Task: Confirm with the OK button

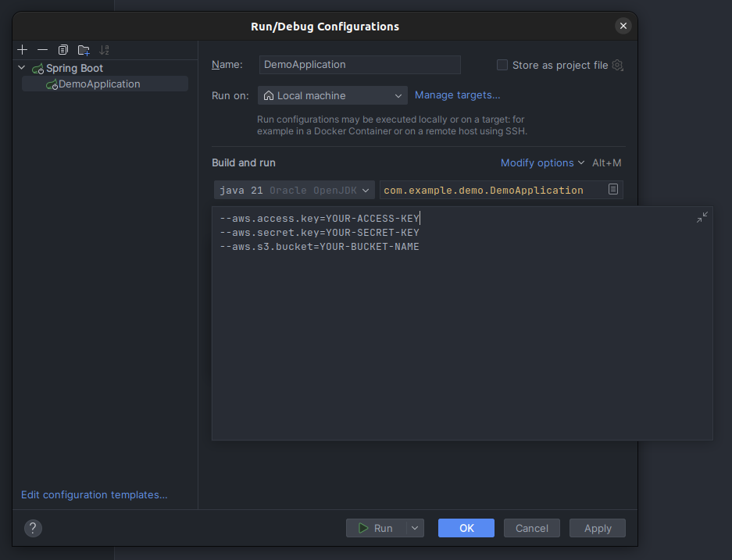Action: [466, 528]
